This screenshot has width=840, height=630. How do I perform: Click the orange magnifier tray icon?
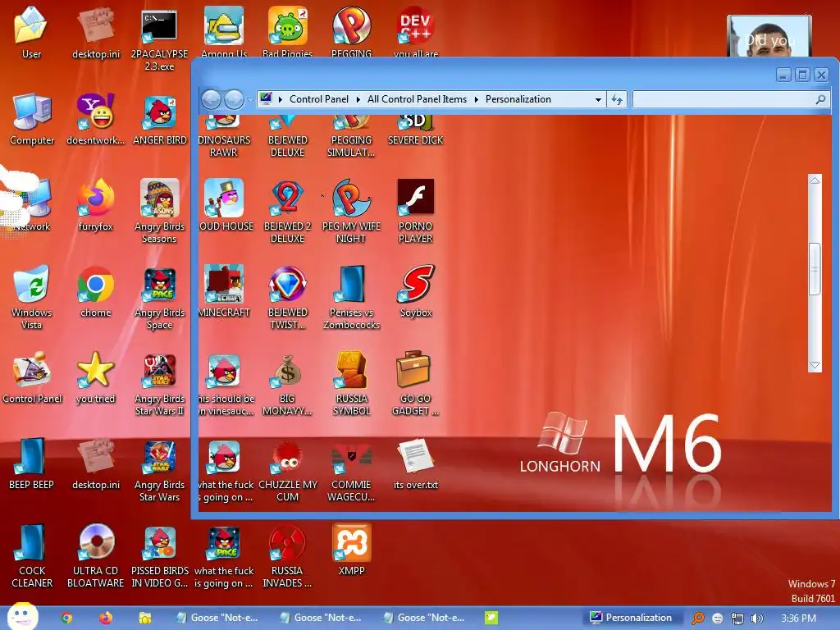click(698, 619)
